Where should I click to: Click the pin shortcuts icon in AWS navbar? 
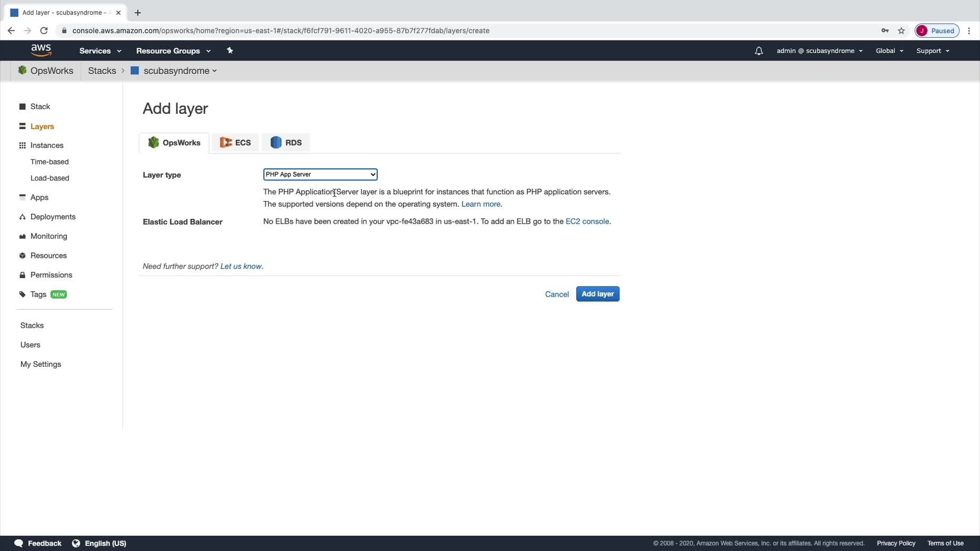coord(230,50)
